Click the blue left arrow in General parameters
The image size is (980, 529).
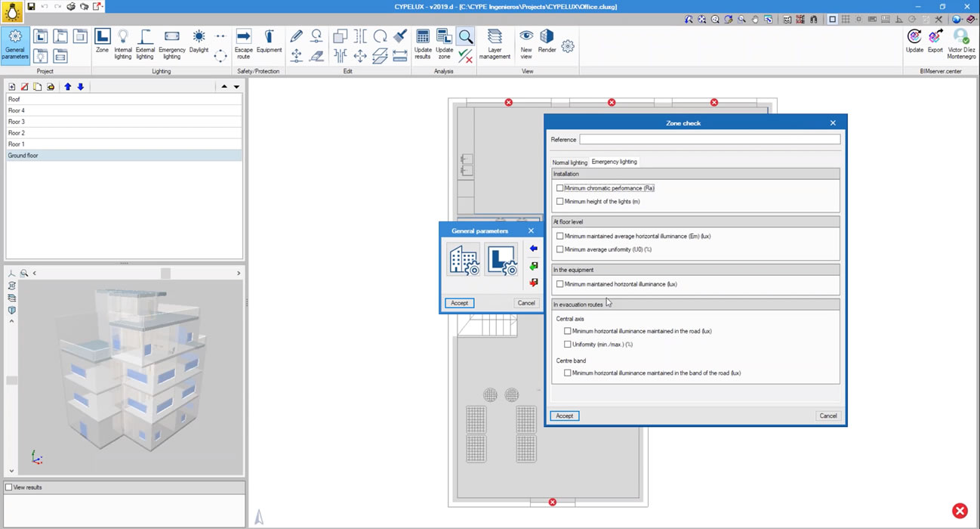(534, 249)
